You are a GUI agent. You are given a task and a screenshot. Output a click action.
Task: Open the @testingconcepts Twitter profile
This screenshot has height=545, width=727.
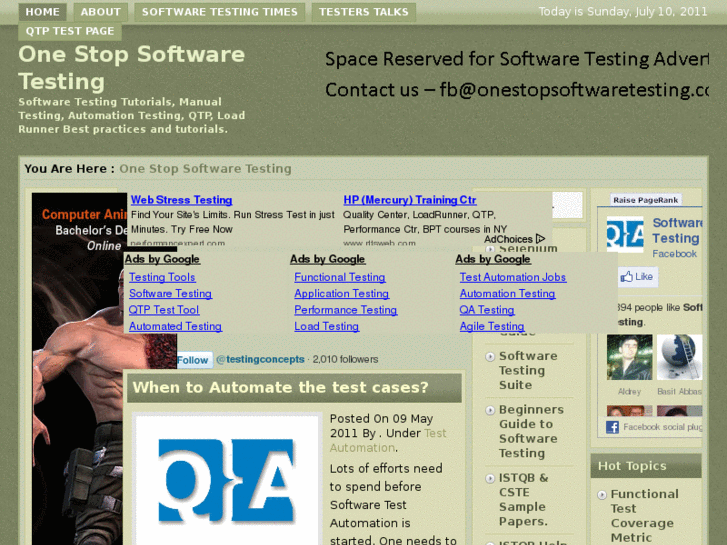[x=260, y=359]
